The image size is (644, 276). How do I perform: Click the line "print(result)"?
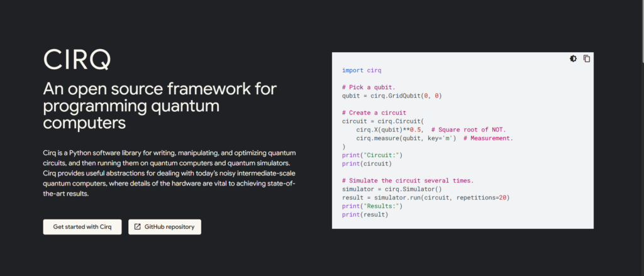click(x=365, y=215)
